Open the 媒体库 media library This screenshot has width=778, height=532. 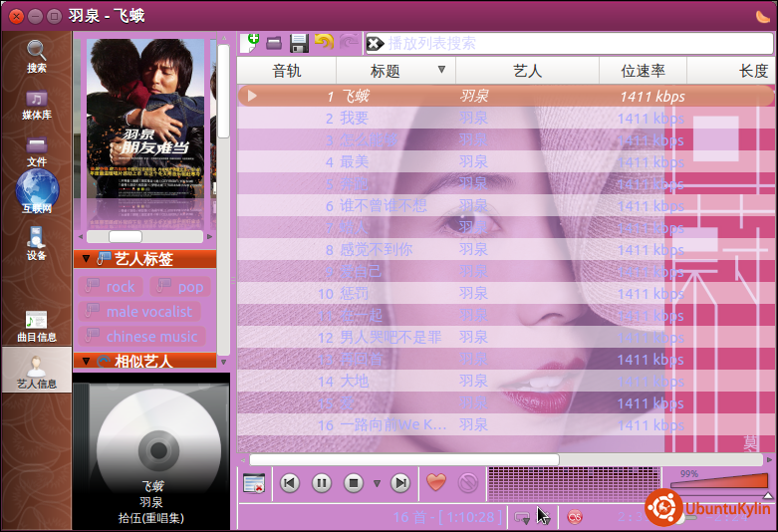click(x=36, y=105)
